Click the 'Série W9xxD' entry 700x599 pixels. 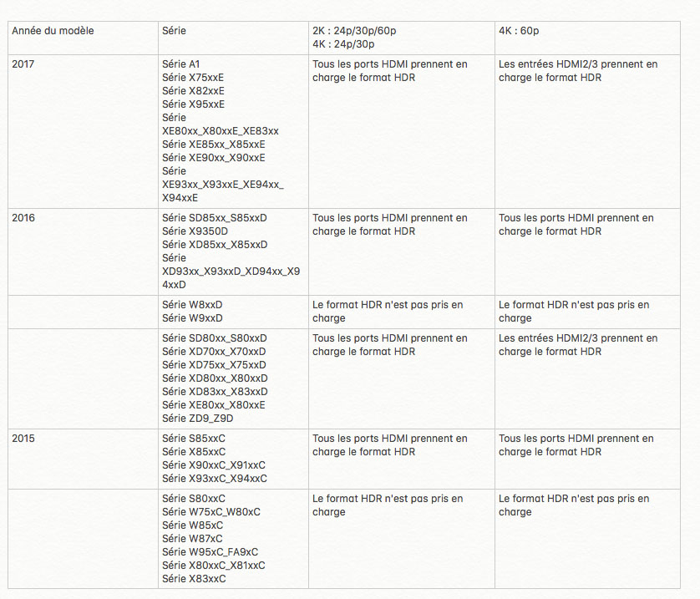pos(192,318)
